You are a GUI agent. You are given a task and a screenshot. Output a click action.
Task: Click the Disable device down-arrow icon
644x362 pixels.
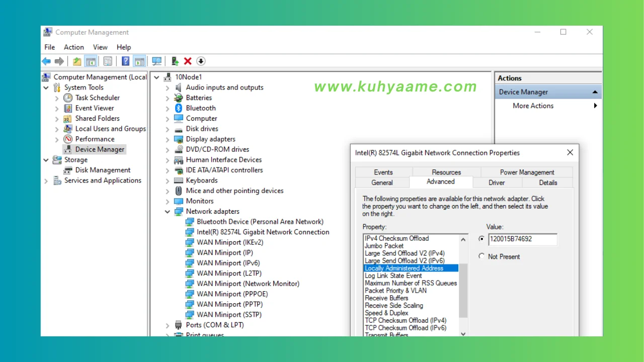coord(201,61)
